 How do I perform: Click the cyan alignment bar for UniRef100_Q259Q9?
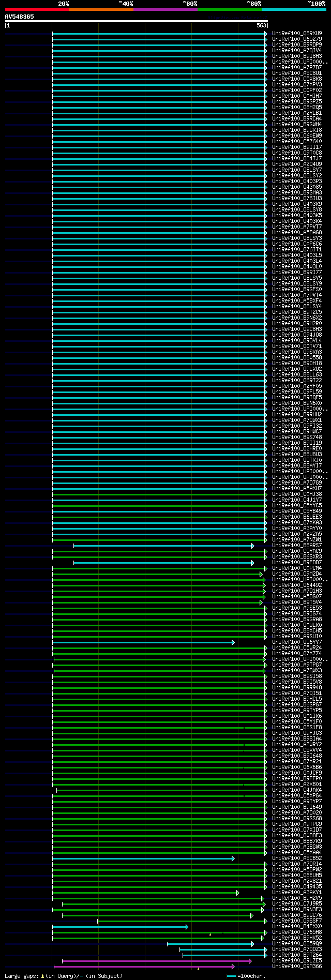tap(210, 944)
